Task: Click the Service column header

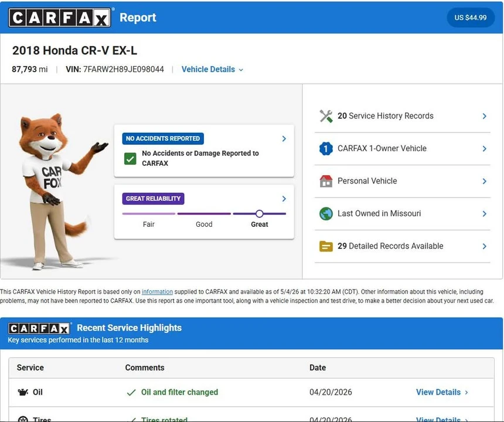Action: (30, 367)
